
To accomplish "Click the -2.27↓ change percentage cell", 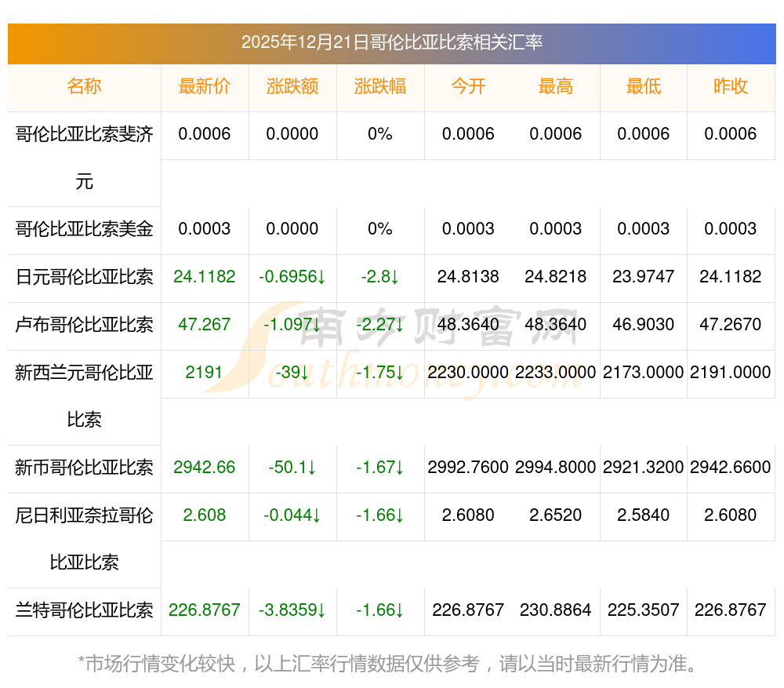I will pyautogui.click(x=380, y=325).
